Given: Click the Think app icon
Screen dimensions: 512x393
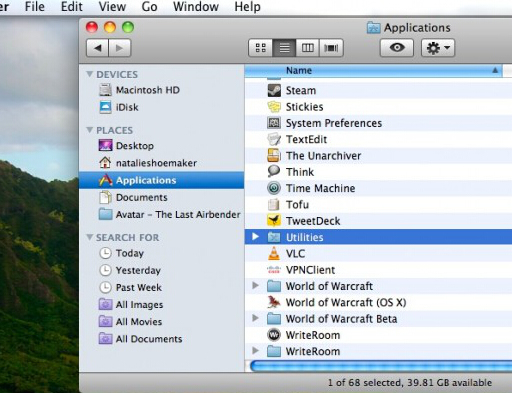Looking at the screenshot, I should point(274,171).
